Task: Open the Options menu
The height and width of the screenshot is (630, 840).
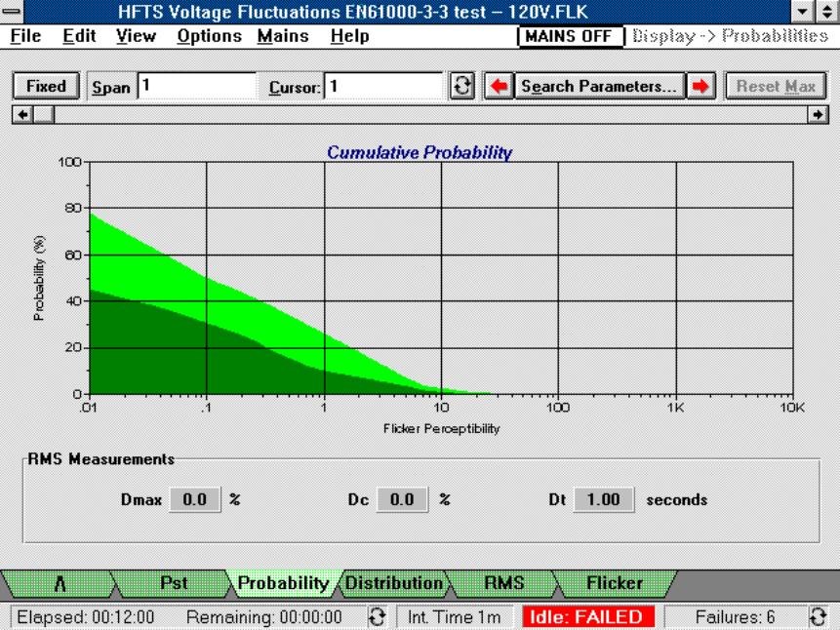Action: [x=209, y=36]
